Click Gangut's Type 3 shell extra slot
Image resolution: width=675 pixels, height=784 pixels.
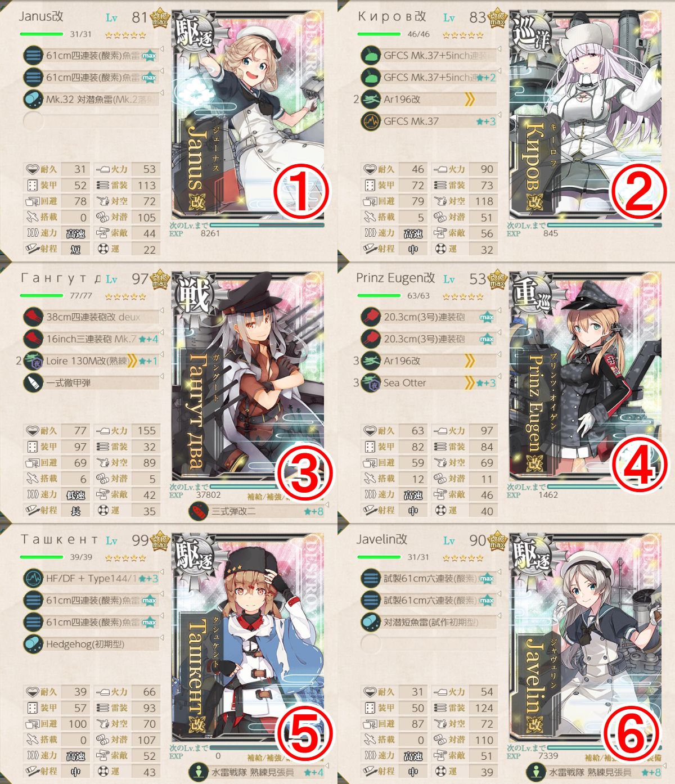click(x=257, y=511)
